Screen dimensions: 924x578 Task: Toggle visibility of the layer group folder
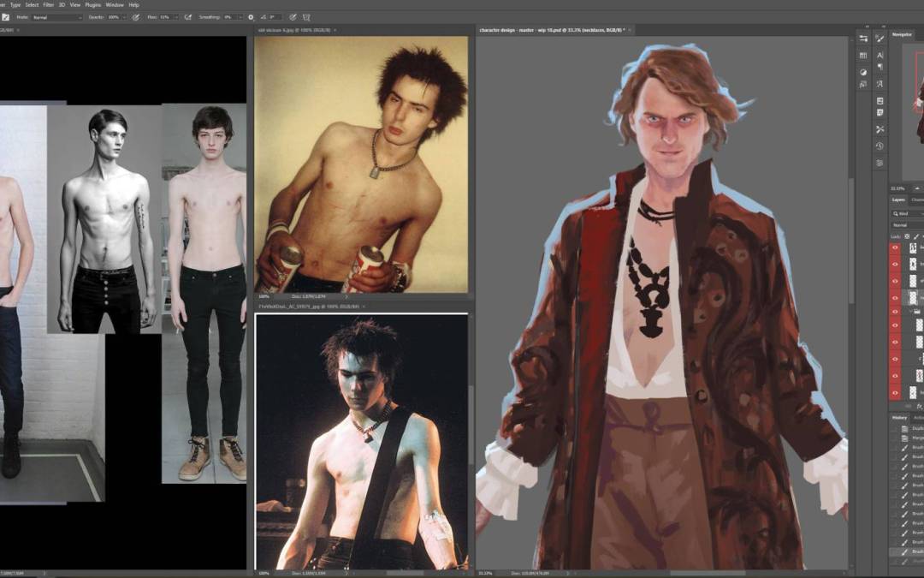pyautogui.click(x=895, y=312)
